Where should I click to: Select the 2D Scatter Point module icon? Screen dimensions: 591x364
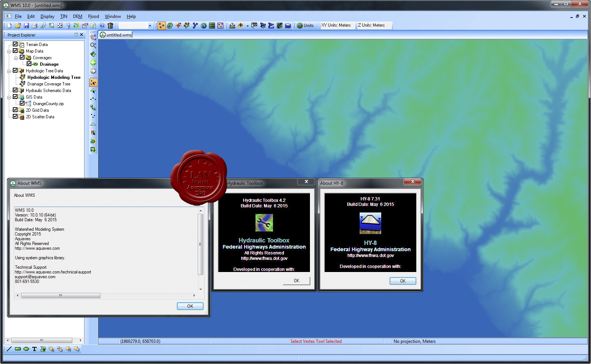point(220,26)
